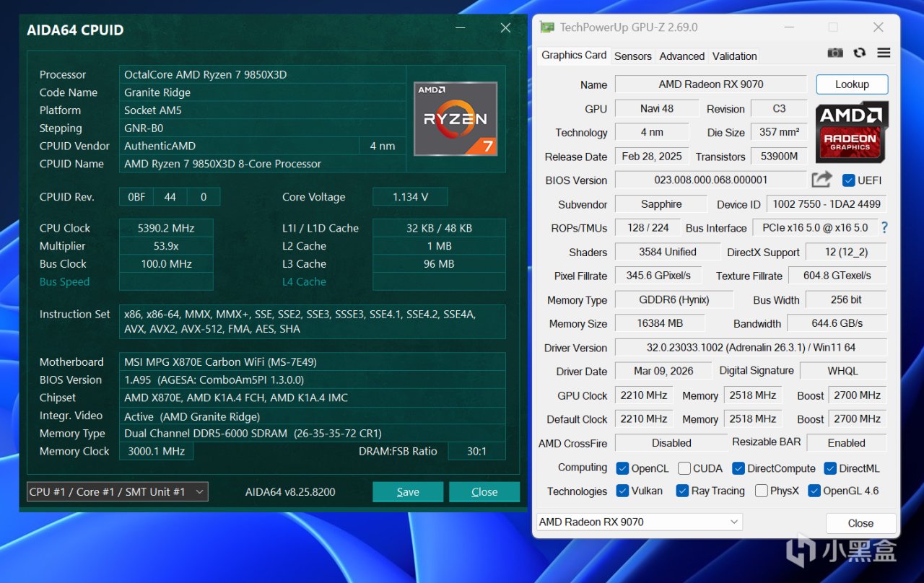The height and width of the screenshot is (583, 924).
Task: Click the BIOS Version 1.A95 AGESA text
Action: (214, 380)
